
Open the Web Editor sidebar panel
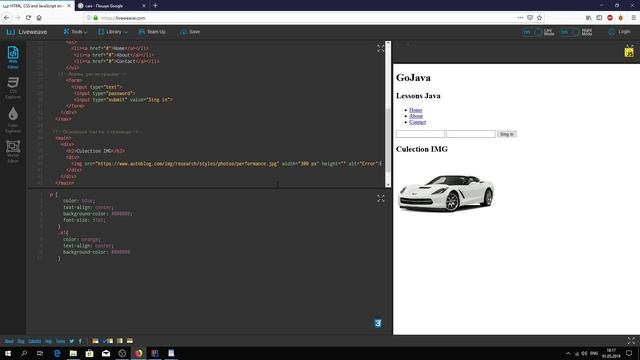tap(13, 57)
